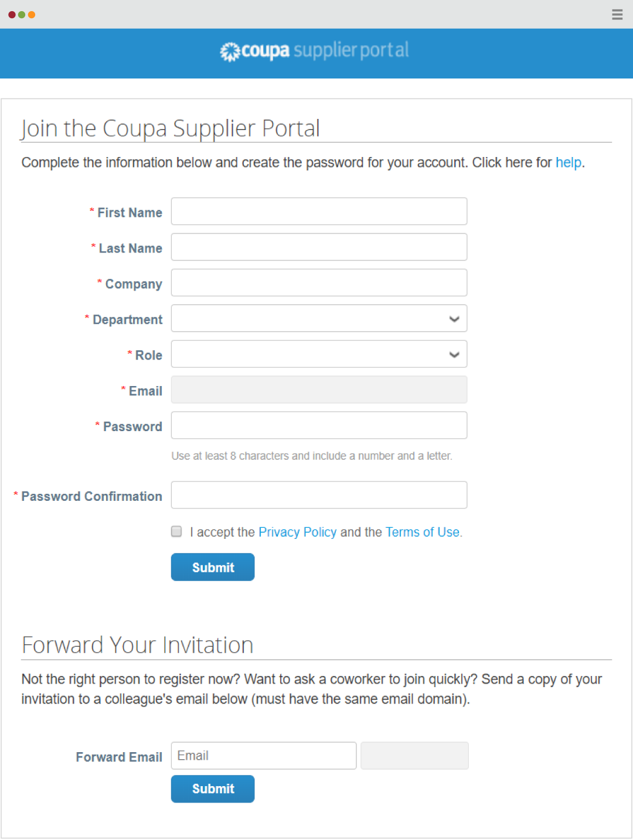This screenshot has height=840, width=633.
Task: Open the Terms of Use link
Action: tap(421, 532)
